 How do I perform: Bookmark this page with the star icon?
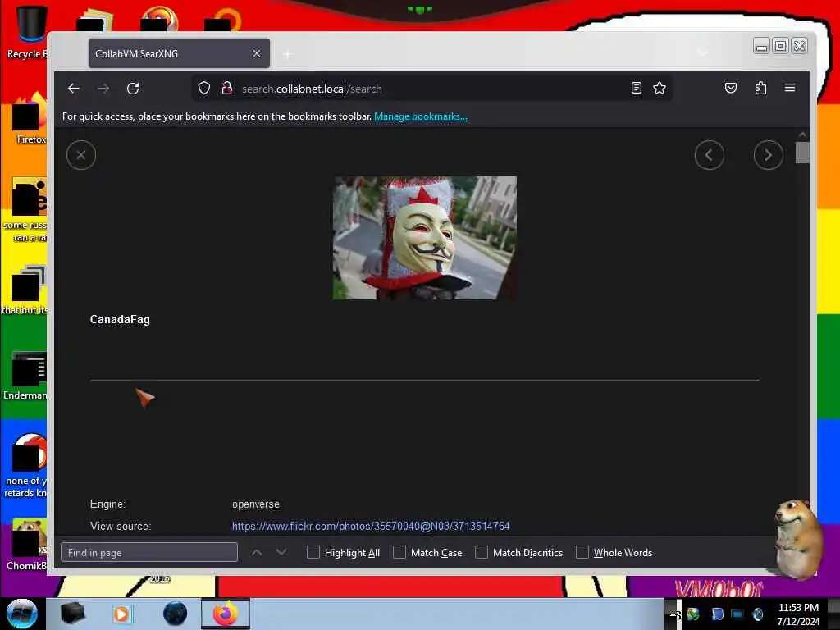660,89
